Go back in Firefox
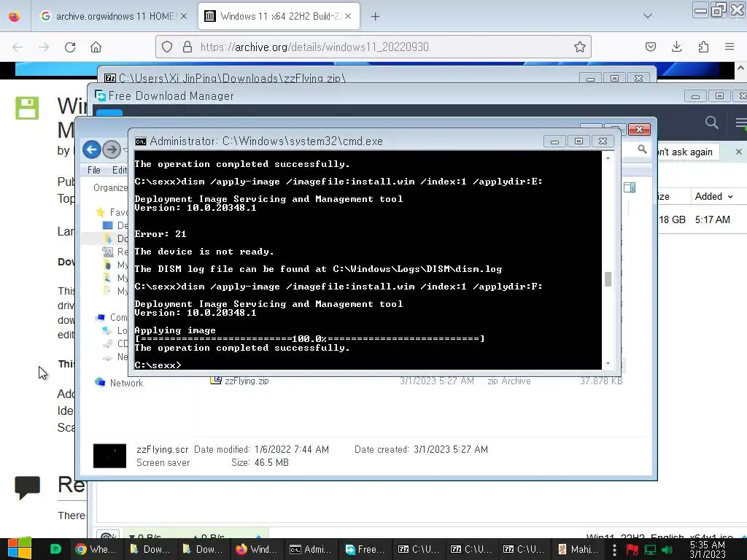 pyautogui.click(x=18, y=47)
